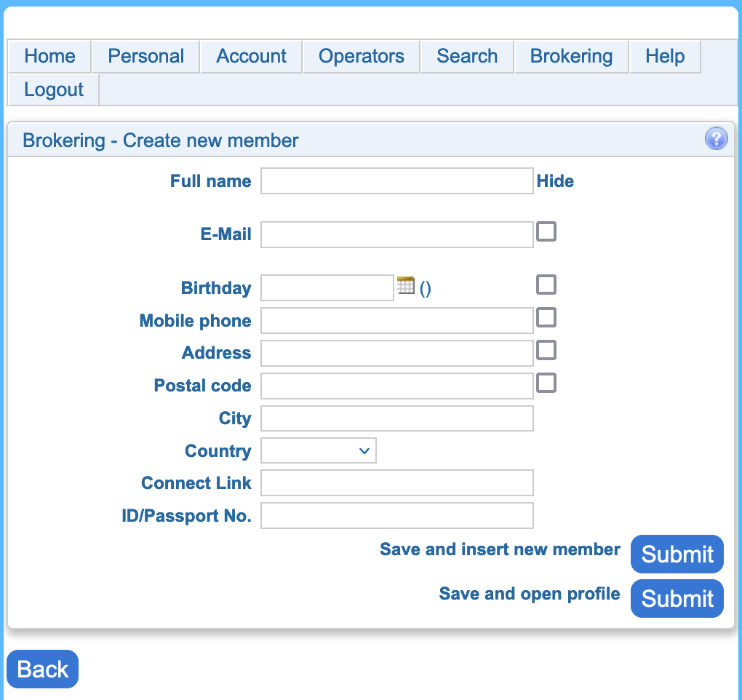
Task: Focus the Postal code field
Action: (397, 386)
